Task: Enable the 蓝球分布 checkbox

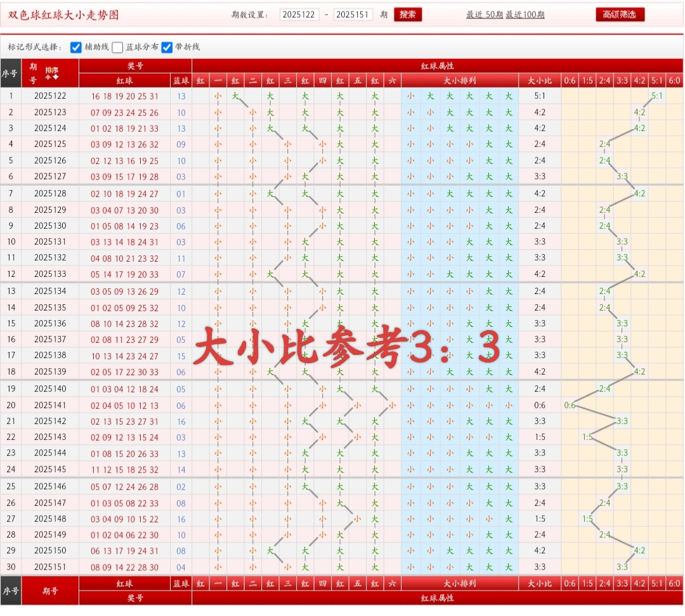Action: click(117, 46)
